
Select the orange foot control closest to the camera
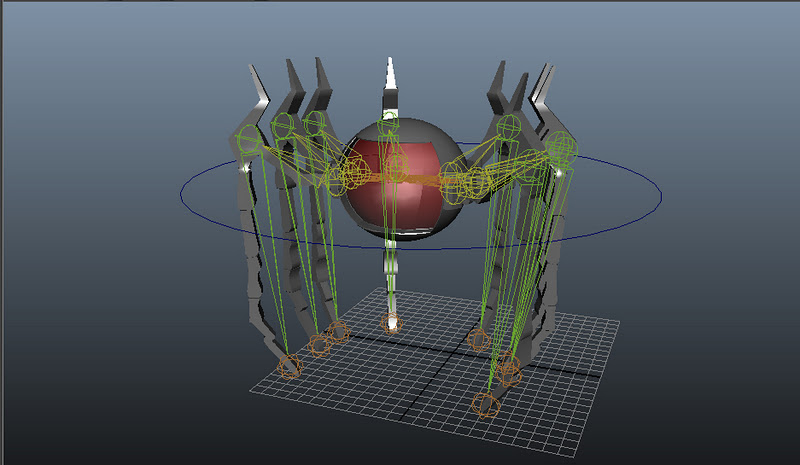(485, 405)
